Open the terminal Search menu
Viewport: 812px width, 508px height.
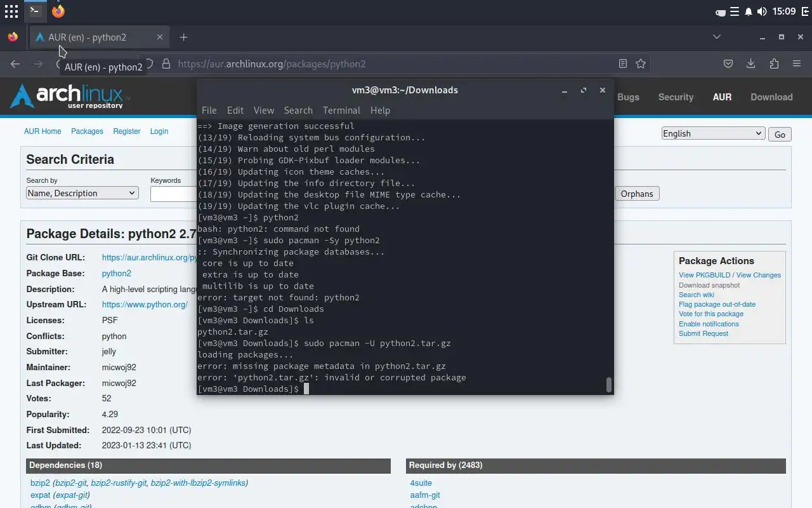click(298, 110)
